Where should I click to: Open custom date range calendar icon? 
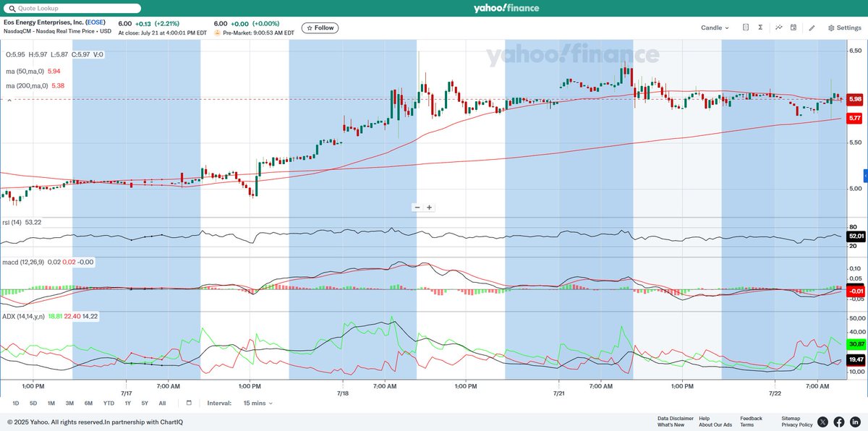point(189,403)
